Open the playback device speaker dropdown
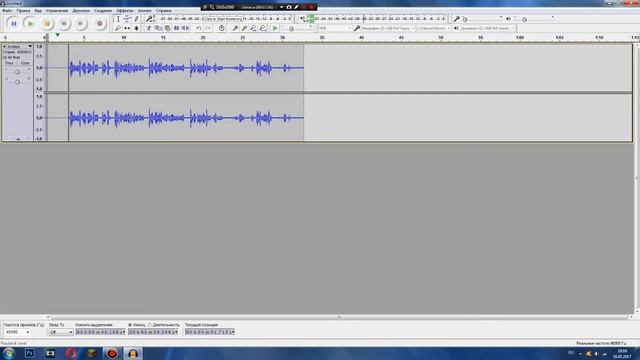Image resolution: width=640 pixels, height=360 pixels. (487, 28)
